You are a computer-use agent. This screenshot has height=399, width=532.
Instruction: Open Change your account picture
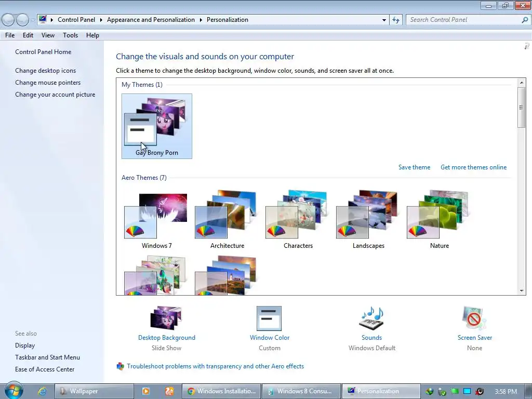tap(55, 95)
